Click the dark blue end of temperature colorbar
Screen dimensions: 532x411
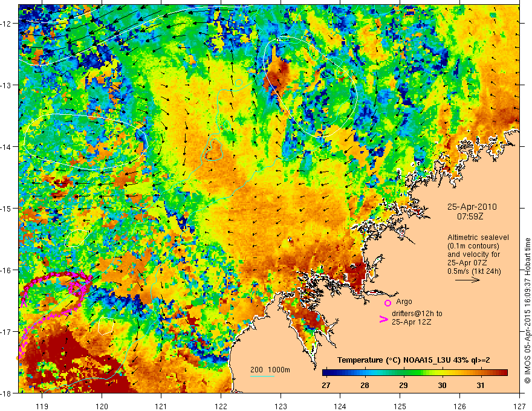pyautogui.click(x=328, y=373)
